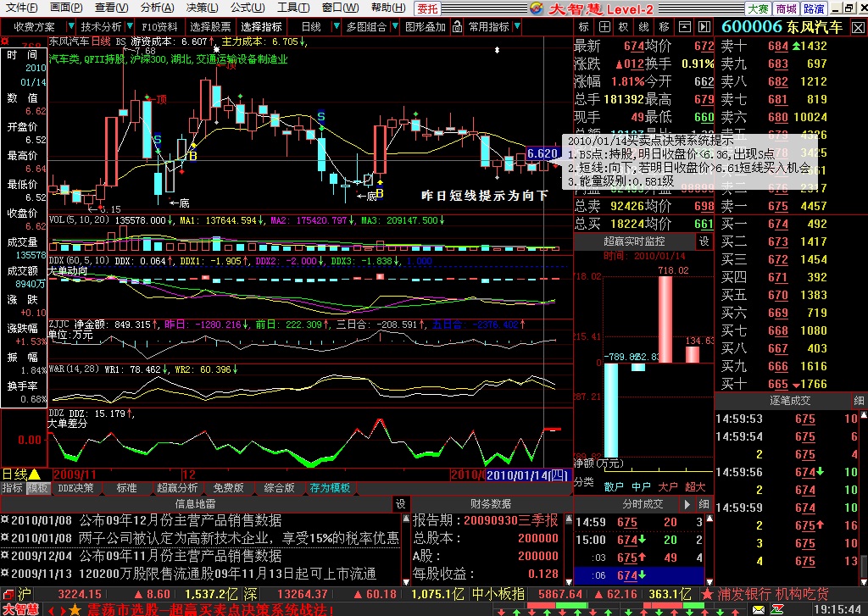Click the 细 detail button beside 逐笔成交
The width and height of the screenshot is (868, 616).
coord(859,400)
